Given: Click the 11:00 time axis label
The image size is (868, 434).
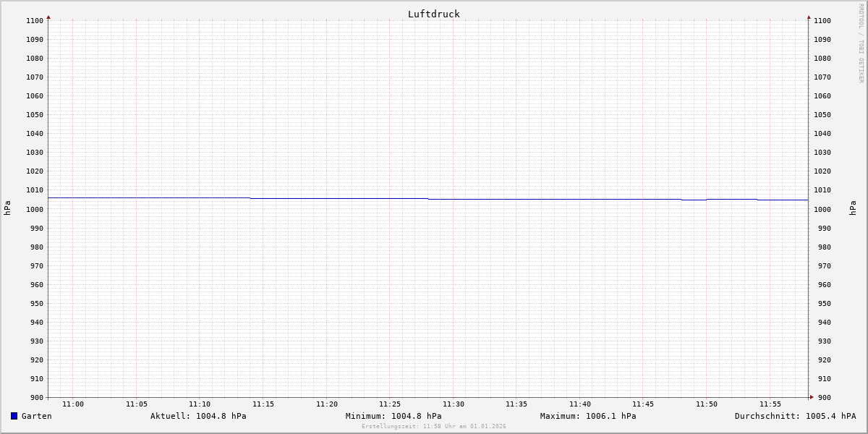Looking at the screenshot, I should click(x=73, y=404).
